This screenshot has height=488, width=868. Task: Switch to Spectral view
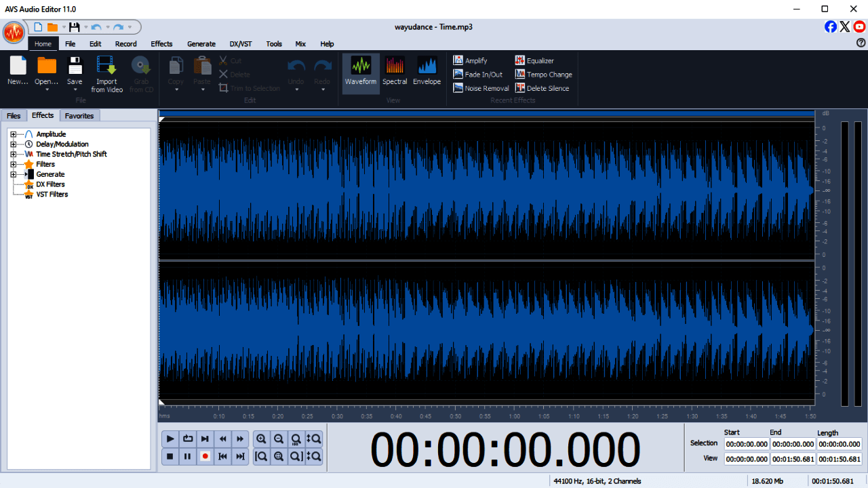(395, 73)
